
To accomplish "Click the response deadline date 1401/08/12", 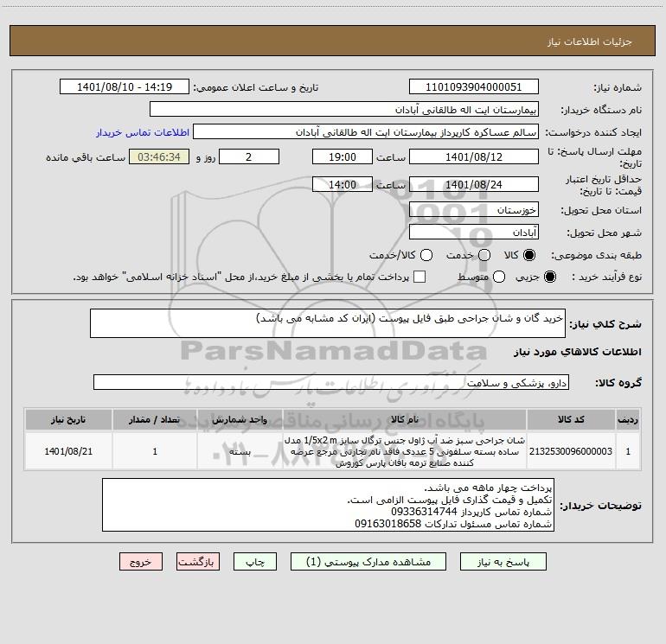I will [474, 156].
